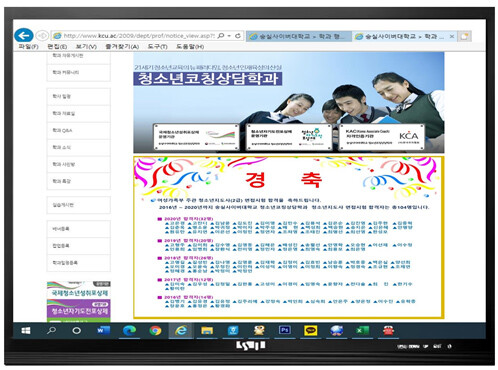Open a new tab with the blank tab button
This screenshot has width=498, height=370.
tap(465, 36)
